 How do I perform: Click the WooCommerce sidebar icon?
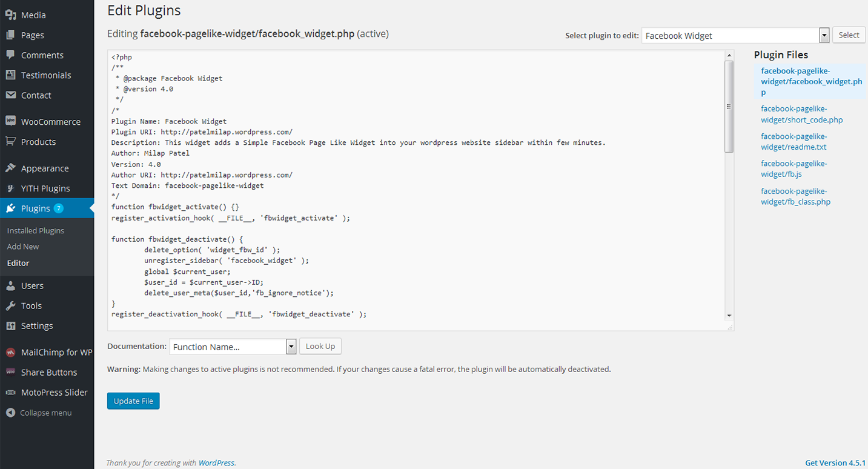pyautogui.click(x=10, y=121)
